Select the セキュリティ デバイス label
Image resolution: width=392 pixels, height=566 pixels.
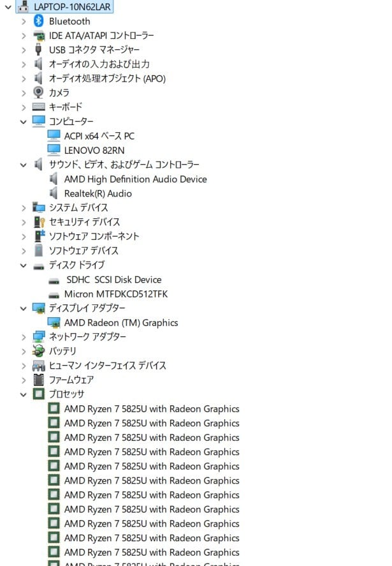(84, 222)
